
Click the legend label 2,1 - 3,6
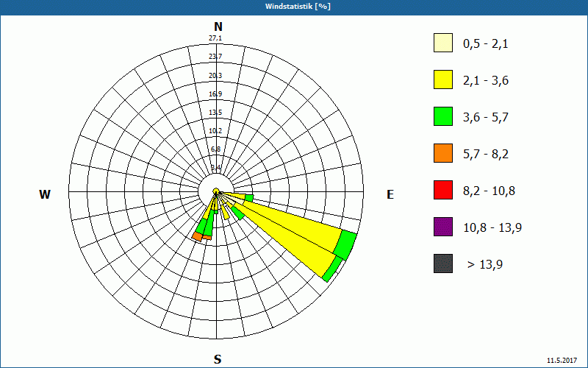(x=486, y=81)
